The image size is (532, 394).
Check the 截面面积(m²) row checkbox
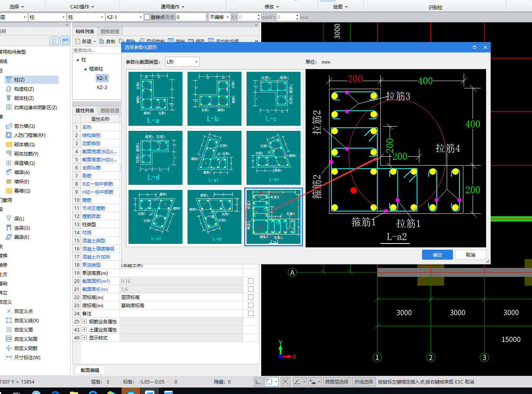tap(251, 281)
